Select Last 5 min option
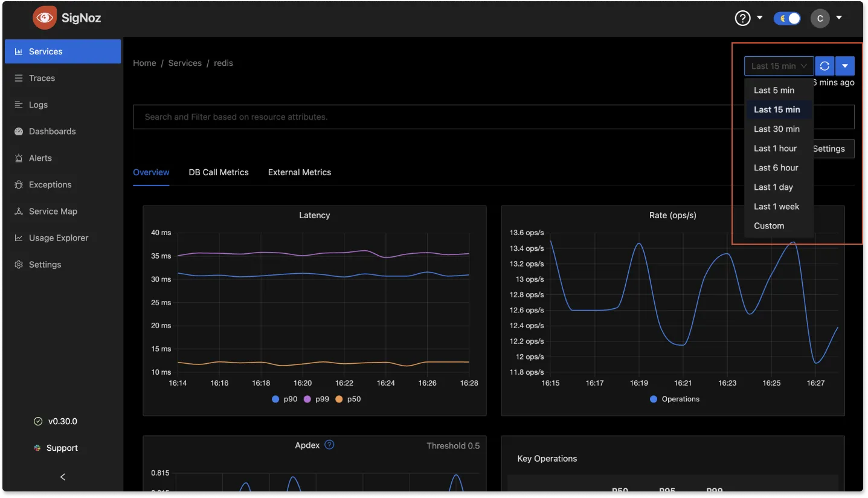This screenshot has height=498, width=868. coord(779,90)
